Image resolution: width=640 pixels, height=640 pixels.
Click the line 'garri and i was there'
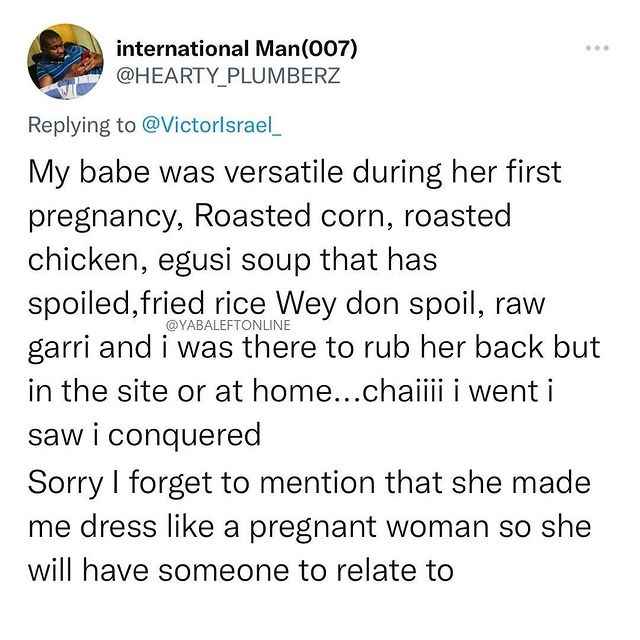pyautogui.click(x=314, y=348)
